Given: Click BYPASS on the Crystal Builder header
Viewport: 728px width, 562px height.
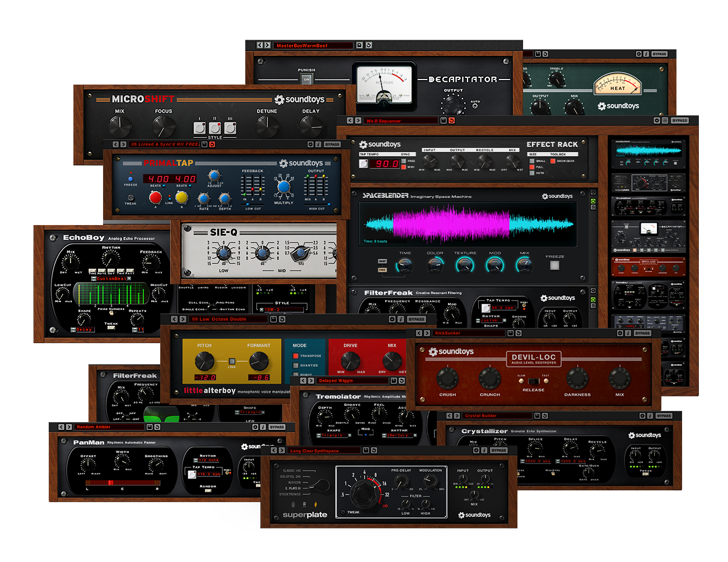Looking at the screenshot, I should 663,416.
